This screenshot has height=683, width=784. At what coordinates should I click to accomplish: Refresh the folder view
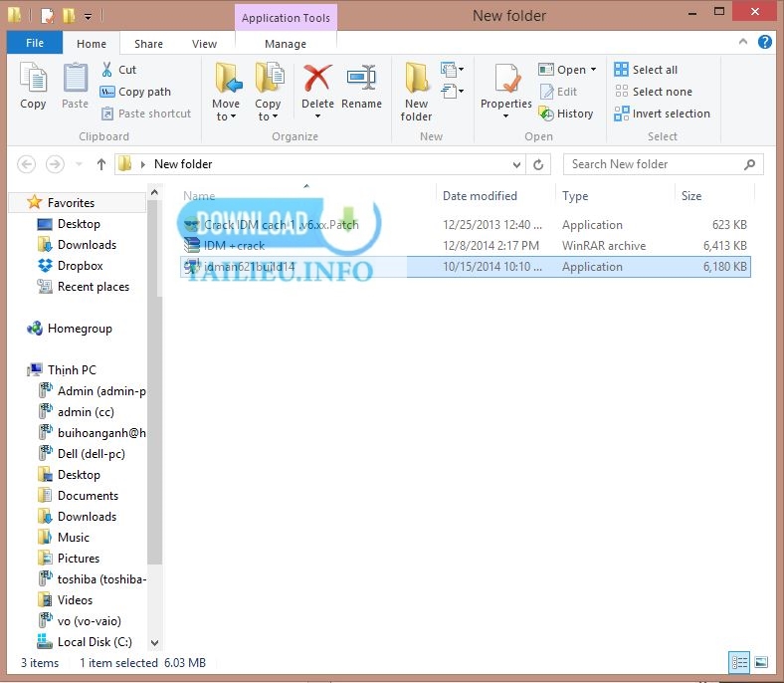[x=538, y=164]
